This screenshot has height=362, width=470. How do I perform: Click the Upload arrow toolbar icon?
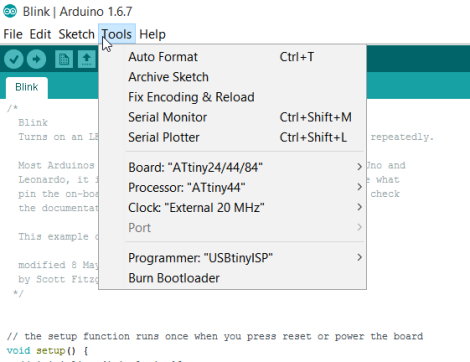pyautogui.click(x=36, y=59)
